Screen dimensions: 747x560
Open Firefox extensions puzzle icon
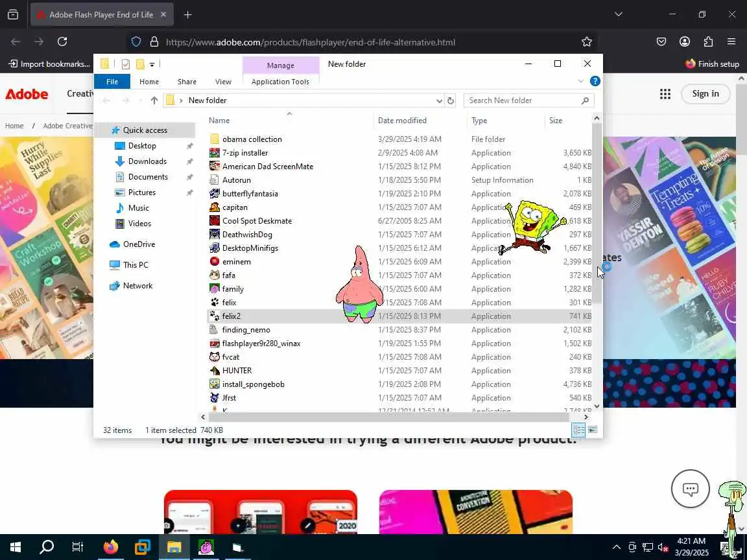point(708,42)
